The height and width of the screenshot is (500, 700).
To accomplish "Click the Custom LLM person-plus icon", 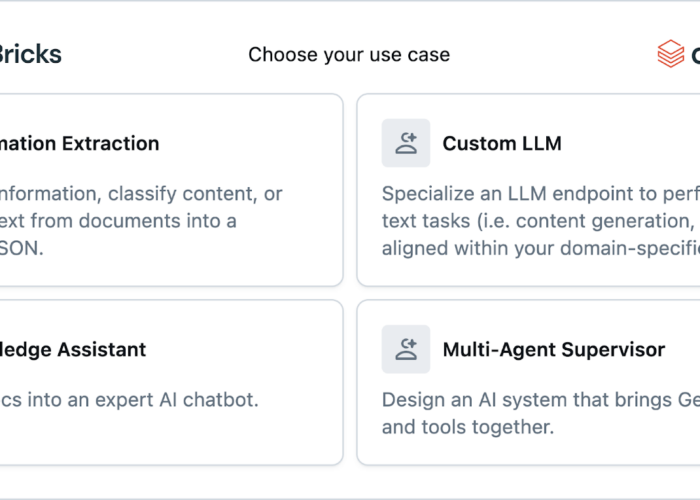I will (x=406, y=143).
